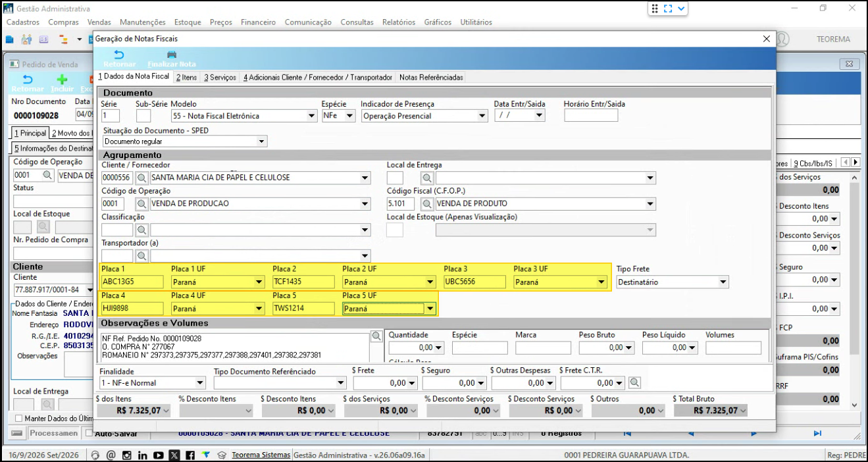
Task: Open the Transportador search magnifier
Action: pyautogui.click(x=141, y=256)
